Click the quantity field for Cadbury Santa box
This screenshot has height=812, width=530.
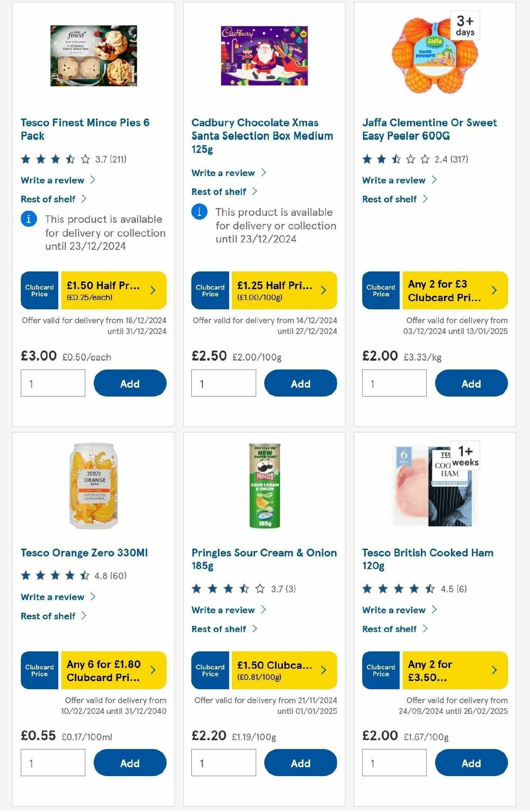(x=223, y=383)
